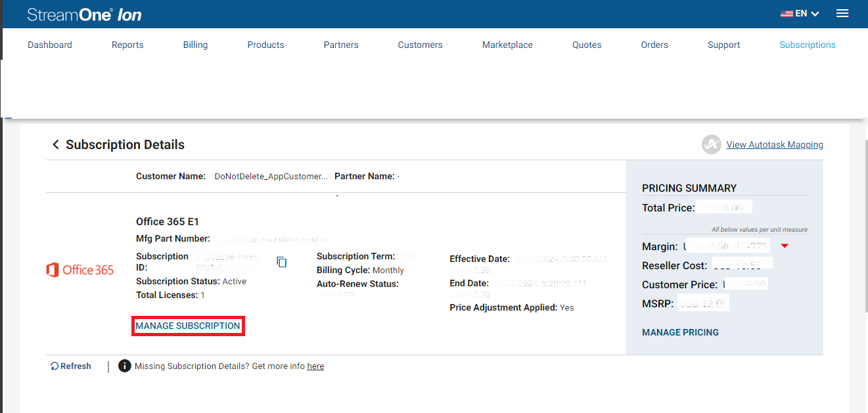
Task: Open View Autotask Mapping link
Action: click(775, 144)
